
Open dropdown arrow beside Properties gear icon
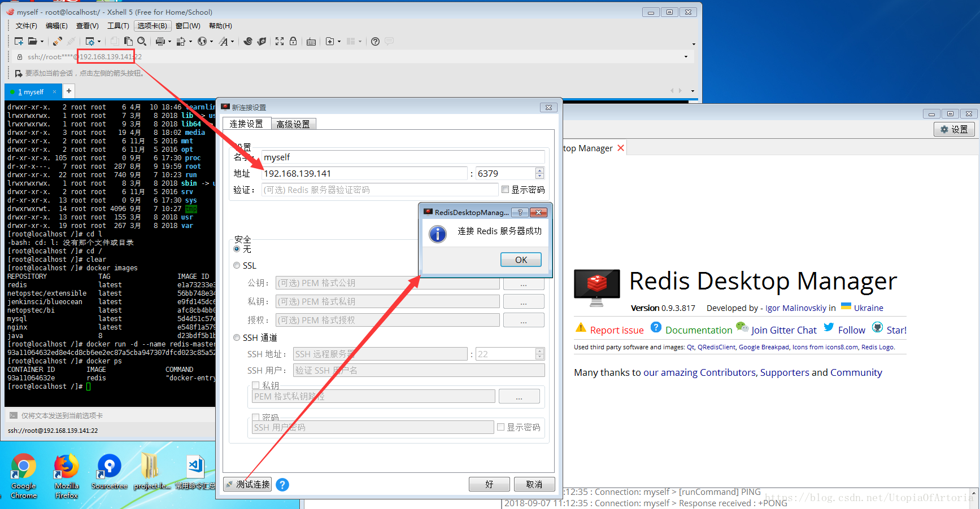click(x=99, y=41)
